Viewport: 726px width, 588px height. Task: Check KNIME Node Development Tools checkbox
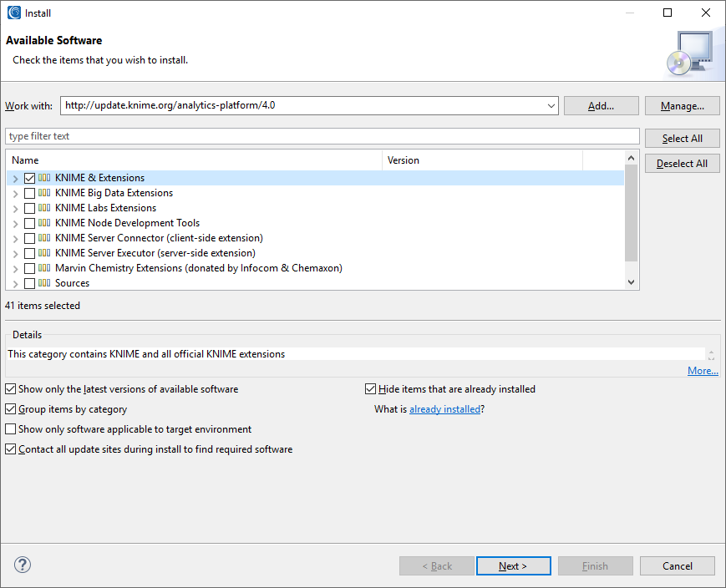click(x=29, y=223)
